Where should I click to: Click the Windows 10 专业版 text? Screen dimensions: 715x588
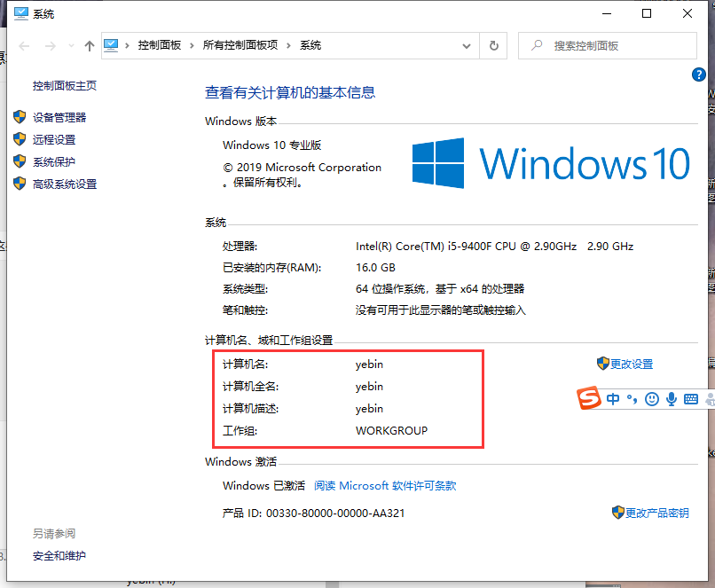[x=271, y=145]
